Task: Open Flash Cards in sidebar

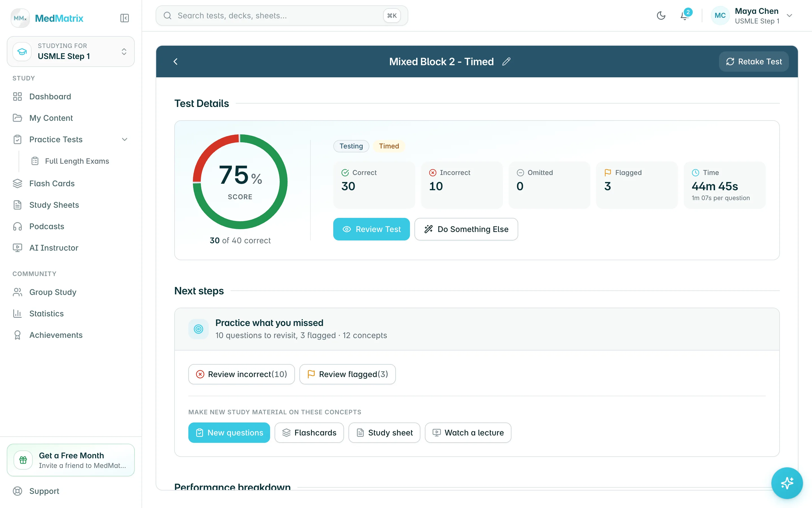Action: (71, 183)
